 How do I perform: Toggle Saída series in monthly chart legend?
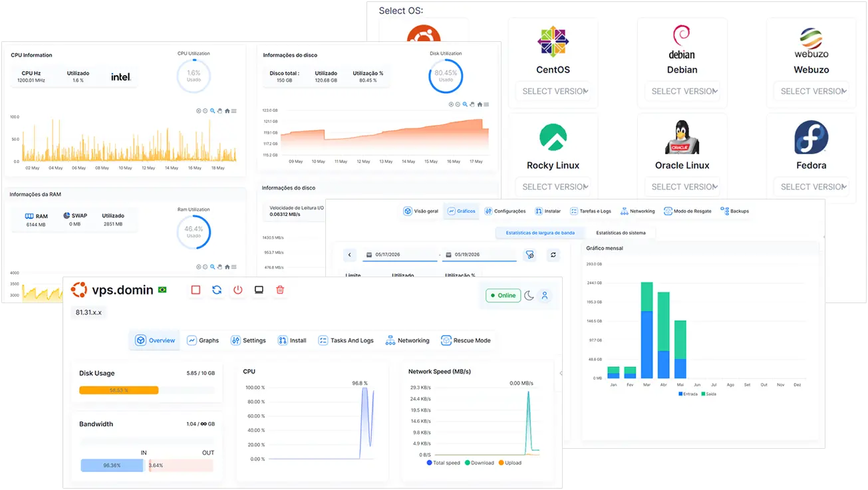[708, 394]
